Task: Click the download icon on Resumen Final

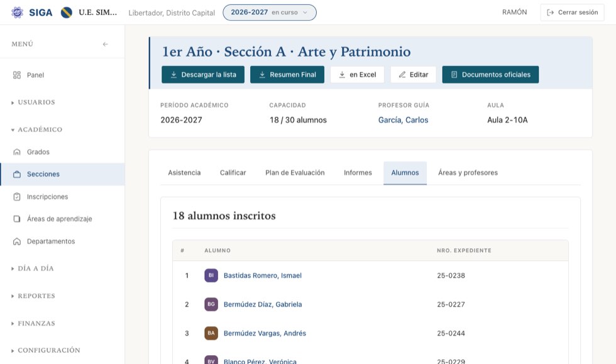Action: pos(262,75)
